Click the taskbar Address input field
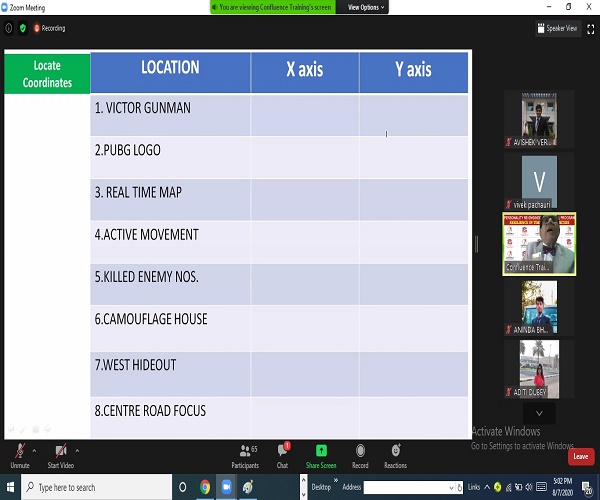This screenshot has width=600, height=500. click(406, 487)
